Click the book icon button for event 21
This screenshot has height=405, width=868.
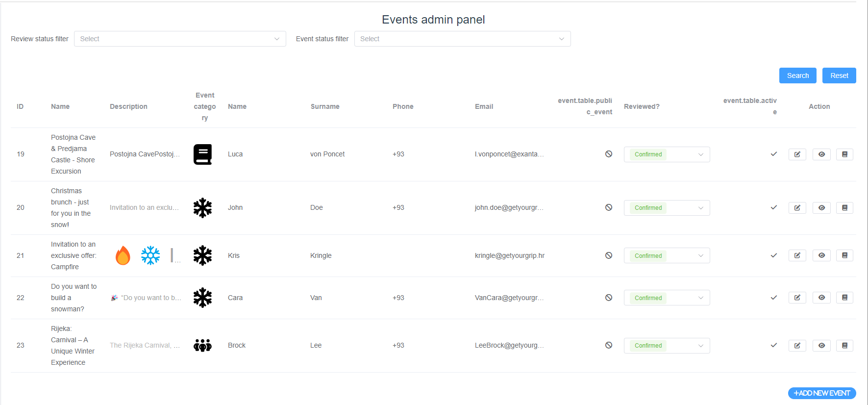844,255
